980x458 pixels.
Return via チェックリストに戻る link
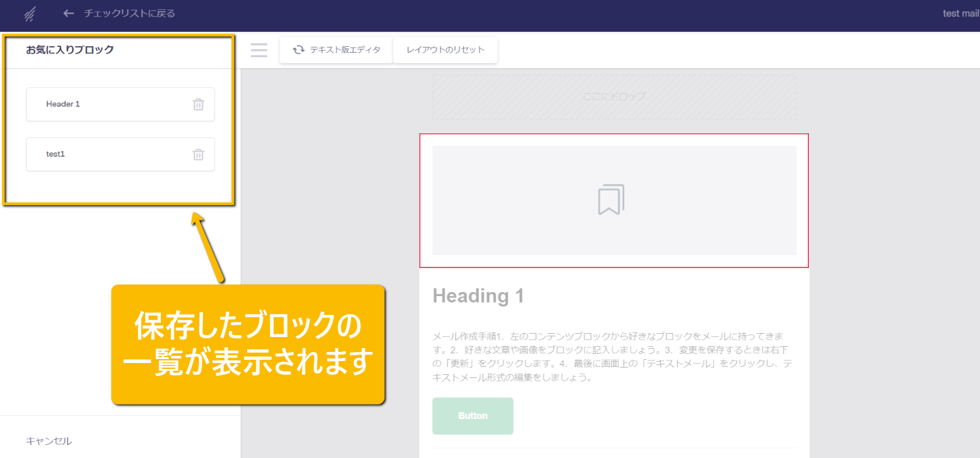coord(129,14)
